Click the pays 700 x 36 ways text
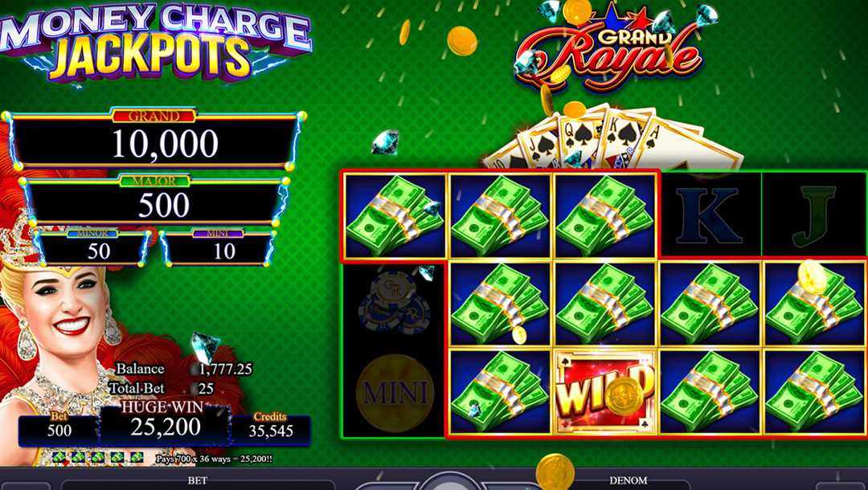This screenshot has width=868, height=490. tap(214, 459)
